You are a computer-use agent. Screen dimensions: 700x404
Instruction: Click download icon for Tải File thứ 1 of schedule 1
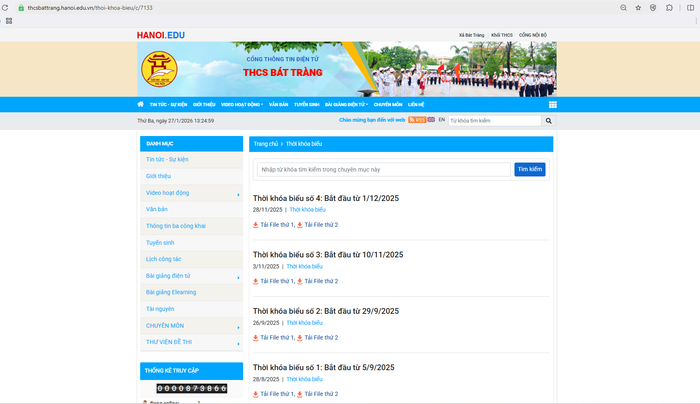pyautogui.click(x=256, y=394)
